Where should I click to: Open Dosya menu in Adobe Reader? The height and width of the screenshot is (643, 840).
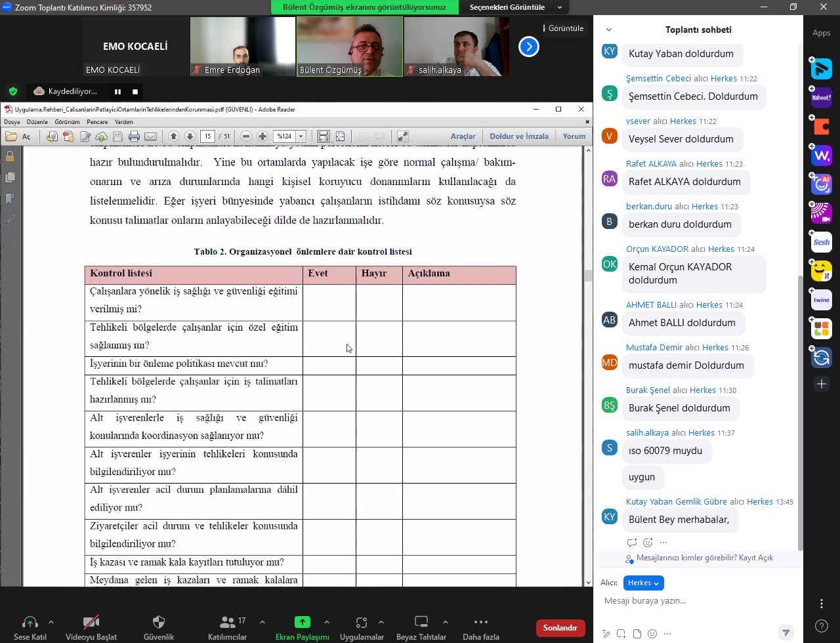click(12, 122)
